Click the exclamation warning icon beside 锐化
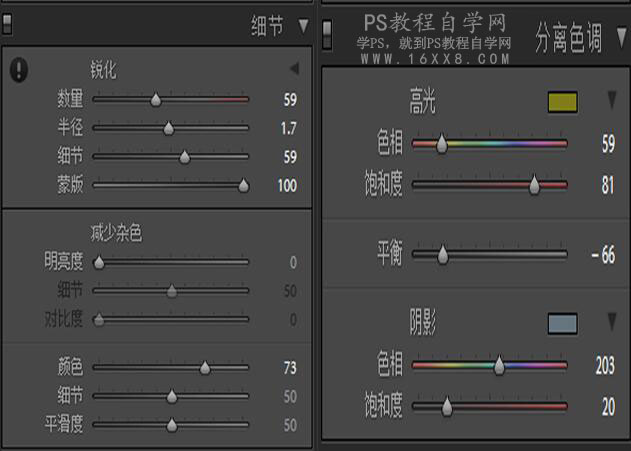 tap(20, 70)
